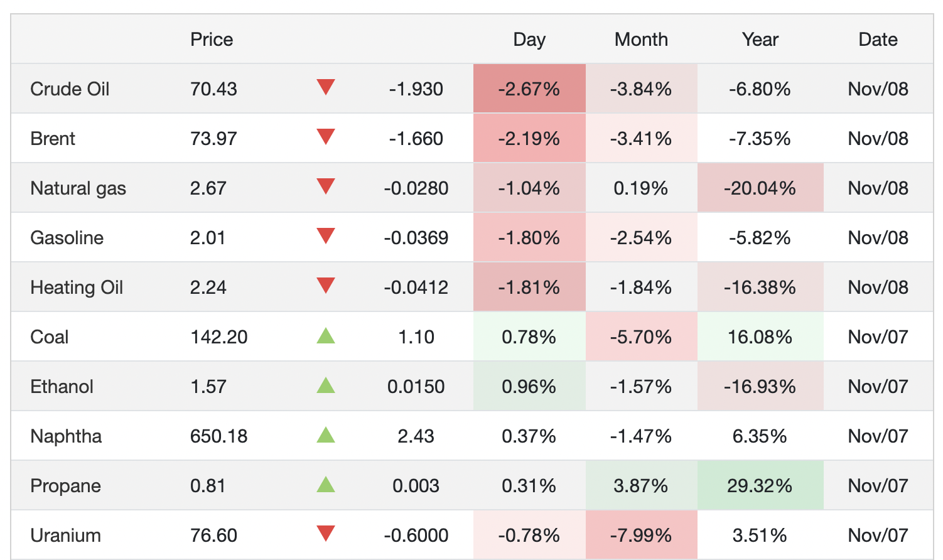This screenshot has width=943, height=560.
Task: Click Crude Oil change value -1.930
Action: [416, 89]
